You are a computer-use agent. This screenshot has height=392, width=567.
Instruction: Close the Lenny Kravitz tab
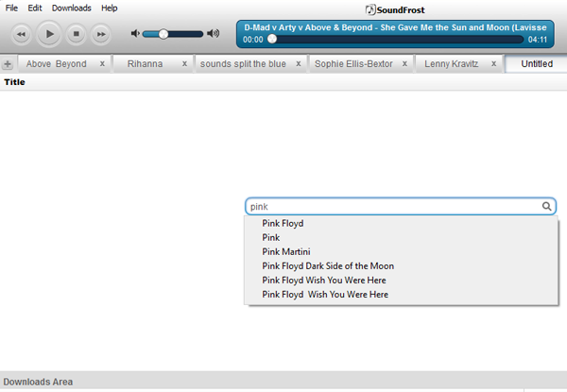point(493,64)
